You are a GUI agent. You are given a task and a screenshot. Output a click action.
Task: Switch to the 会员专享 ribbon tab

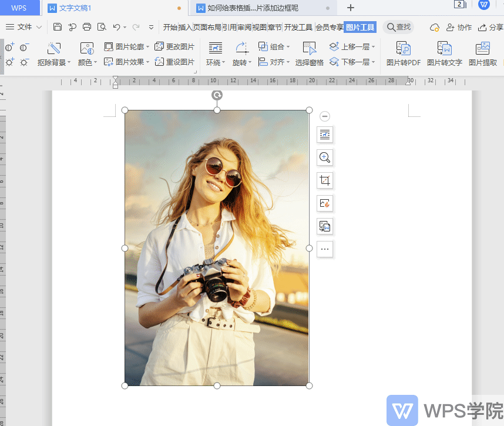coord(330,28)
